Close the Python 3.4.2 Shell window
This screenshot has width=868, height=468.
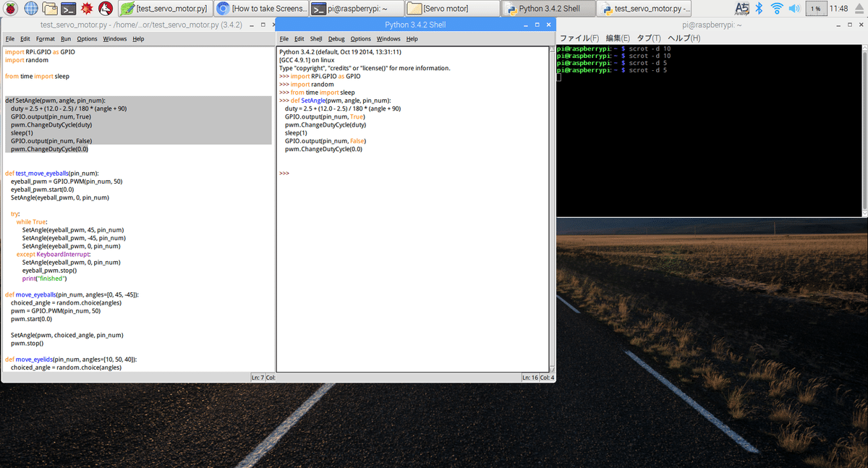pyautogui.click(x=548, y=25)
